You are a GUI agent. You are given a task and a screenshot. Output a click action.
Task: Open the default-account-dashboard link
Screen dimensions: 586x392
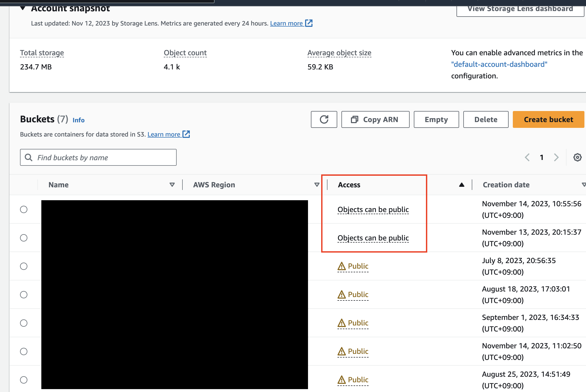(499, 64)
